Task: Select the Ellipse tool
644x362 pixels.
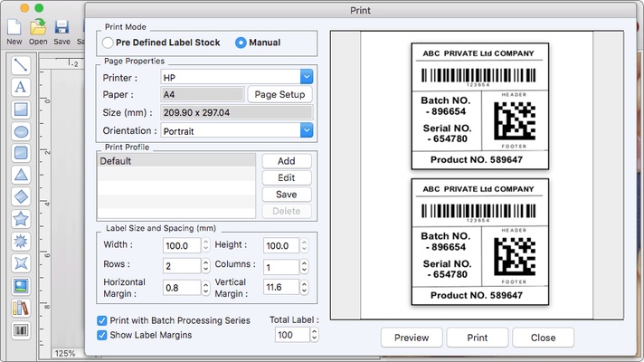Action: click(x=21, y=131)
